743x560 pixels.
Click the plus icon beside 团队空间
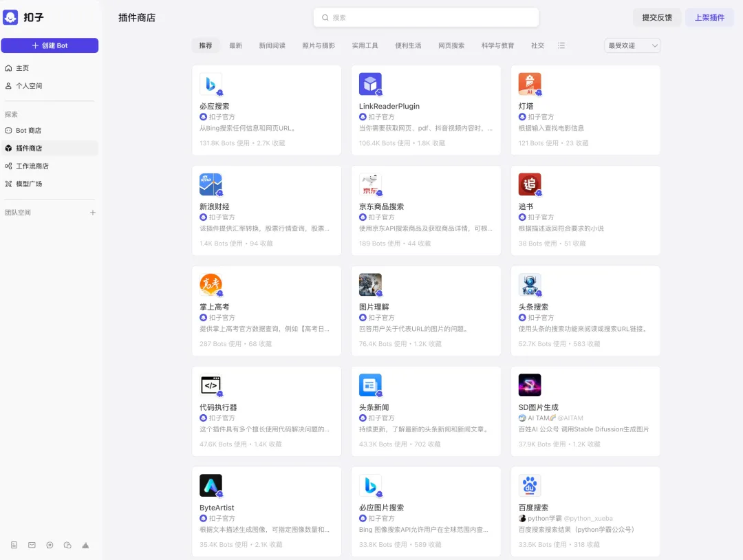[x=93, y=213]
